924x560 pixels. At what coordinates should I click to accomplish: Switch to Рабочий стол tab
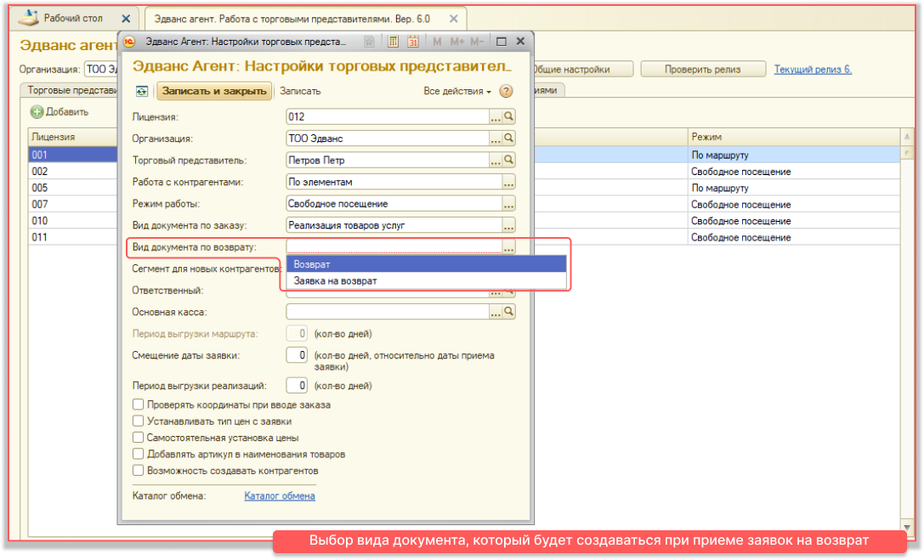[x=73, y=18]
